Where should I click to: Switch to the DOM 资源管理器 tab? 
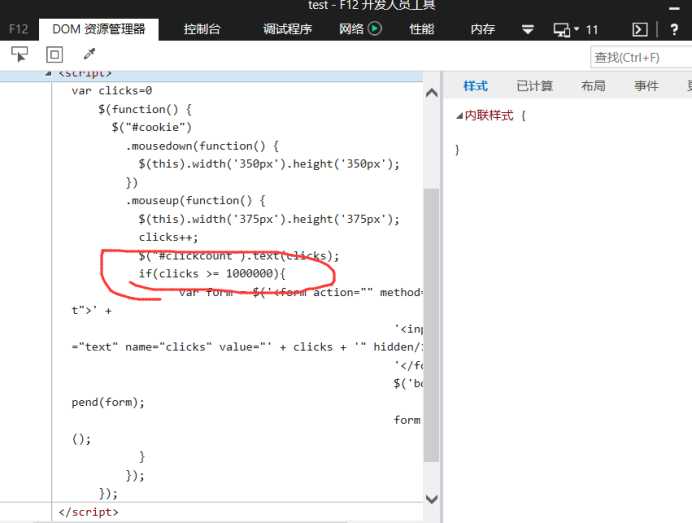click(x=98, y=29)
